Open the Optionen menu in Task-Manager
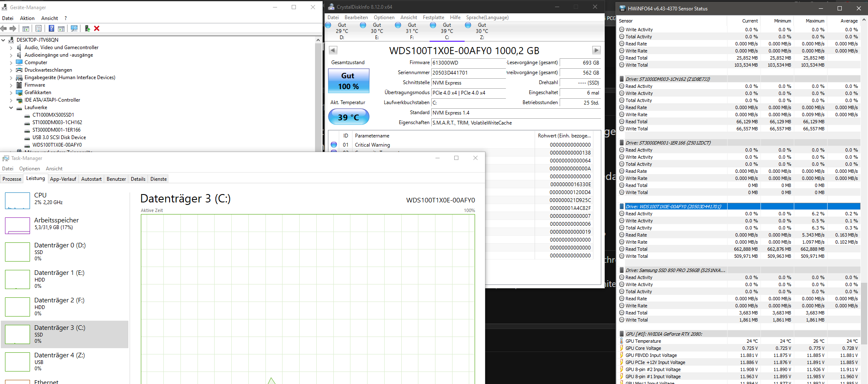 30,169
